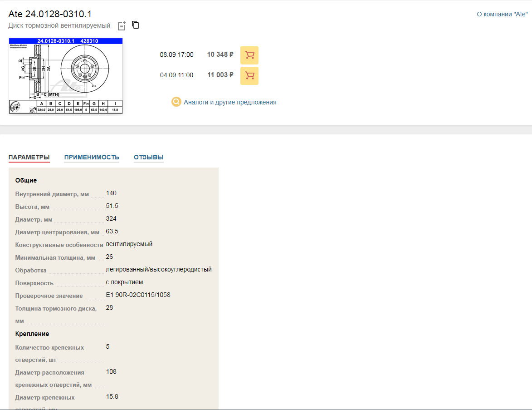This screenshot has height=410, width=532.
Task: Switch to the ПАРАМЕТРЫ tab
Action: pyautogui.click(x=29, y=157)
